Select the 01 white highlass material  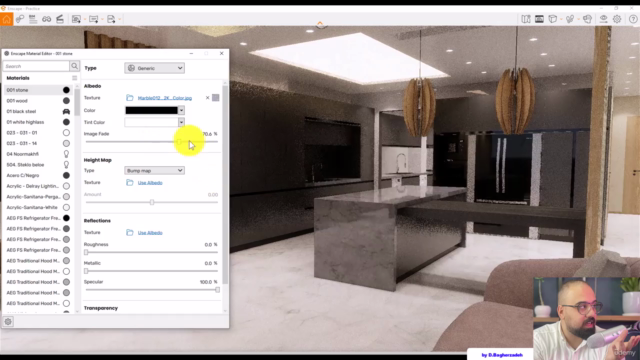coord(38,122)
